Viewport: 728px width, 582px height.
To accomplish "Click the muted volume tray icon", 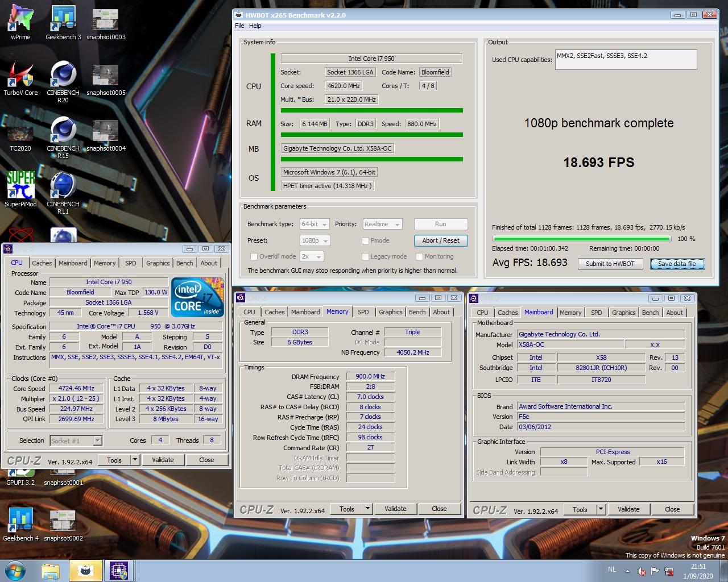I will tap(642, 571).
